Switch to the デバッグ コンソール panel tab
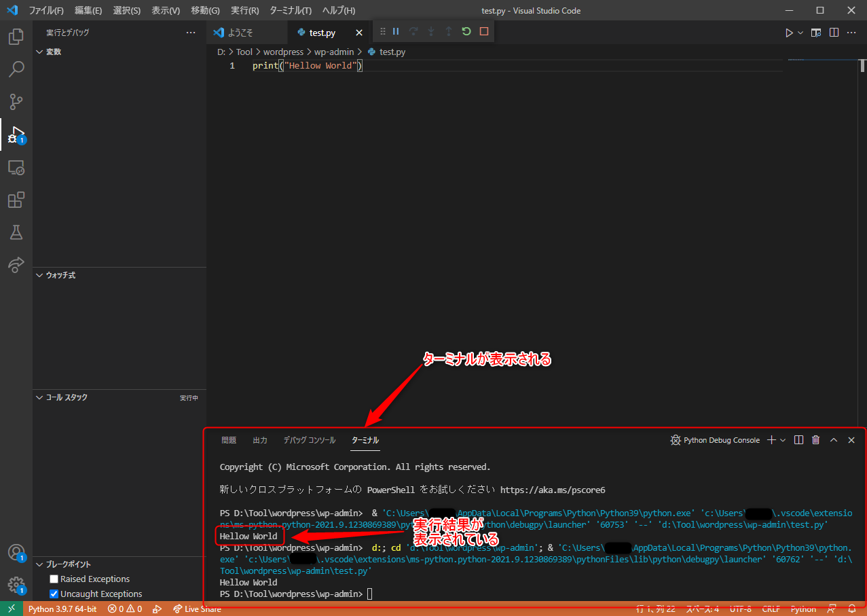Image resolution: width=867 pixels, height=616 pixels. pyautogui.click(x=310, y=440)
